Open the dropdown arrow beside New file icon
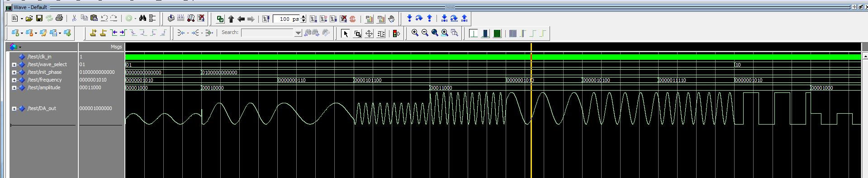Image resolution: width=868 pixels, height=178 pixels. coord(22,19)
